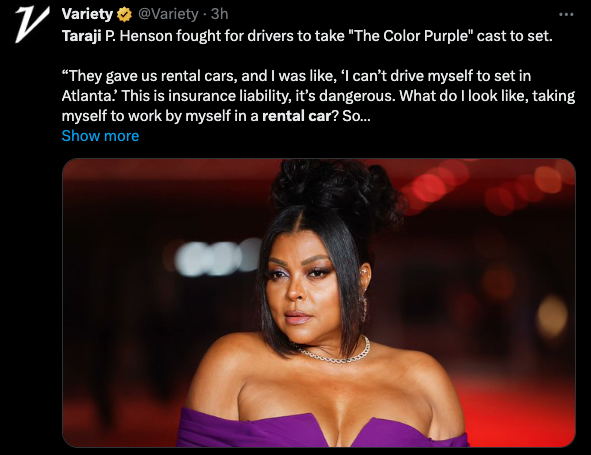Click the silver chain necklace in the photo
The height and width of the screenshot is (455, 591).
click(335, 354)
